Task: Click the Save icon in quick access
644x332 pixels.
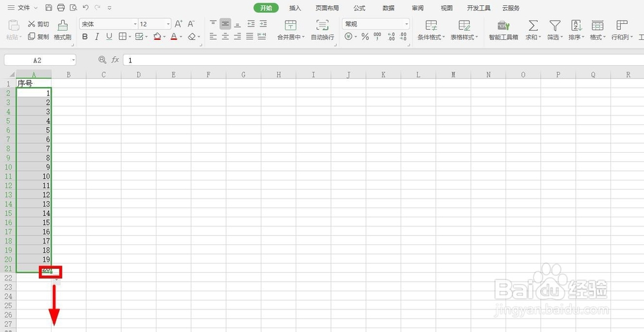Action: 49,7
